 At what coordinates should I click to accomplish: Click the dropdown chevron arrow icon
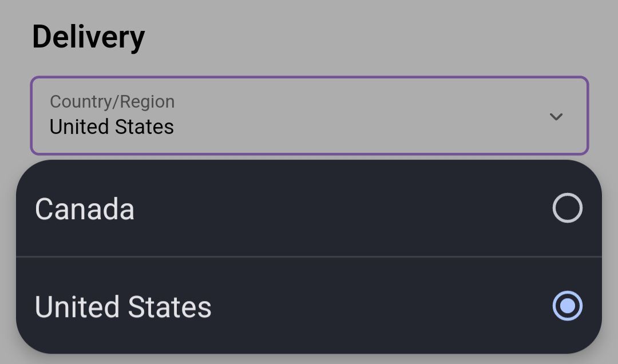(x=556, y=117)
